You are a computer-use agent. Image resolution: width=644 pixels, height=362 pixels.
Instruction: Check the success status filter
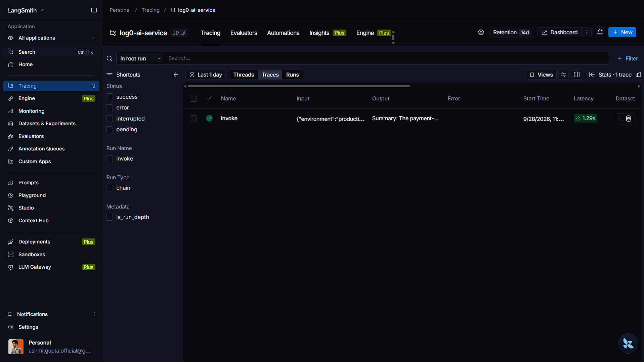tap(110, 97)
